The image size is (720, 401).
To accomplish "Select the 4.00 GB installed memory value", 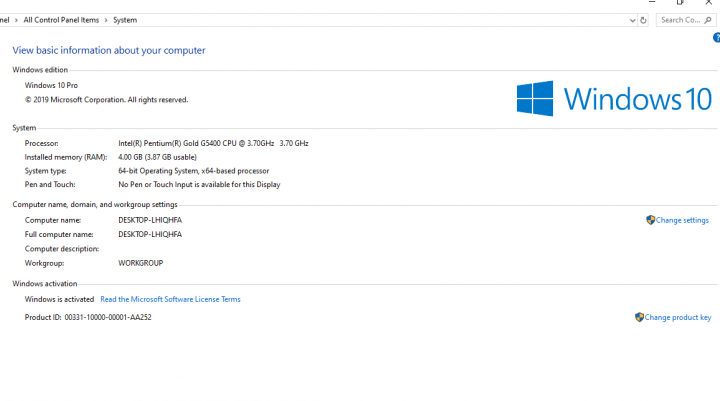I will point(157,157).
